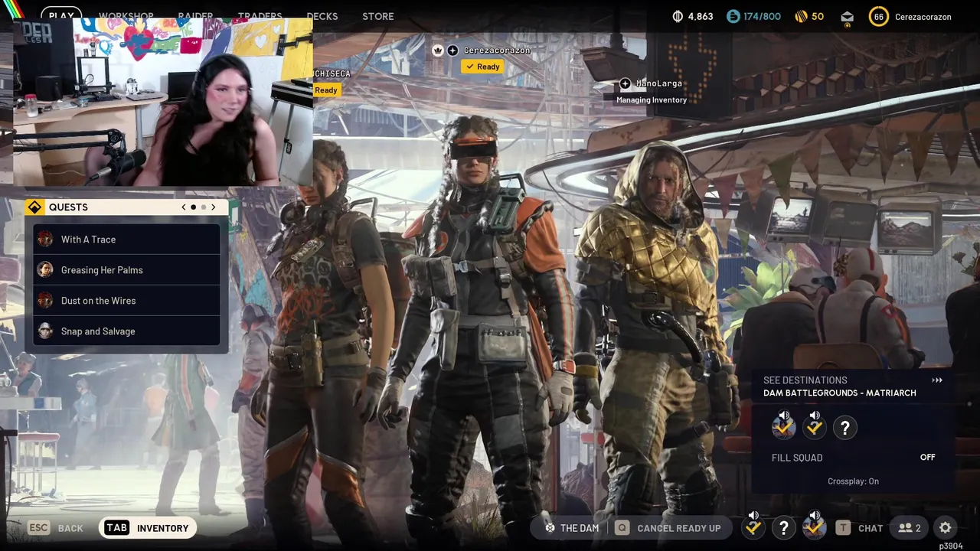Viewport: 980px width, 551px height.
Task: Click the coin balance showing 4,863
Action: coord(692,16)
